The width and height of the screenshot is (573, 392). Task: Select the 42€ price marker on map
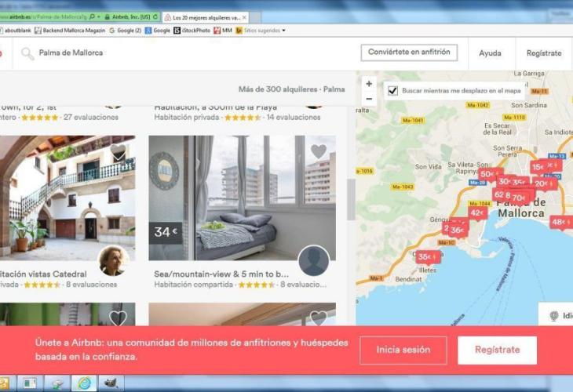pos(477,213)
